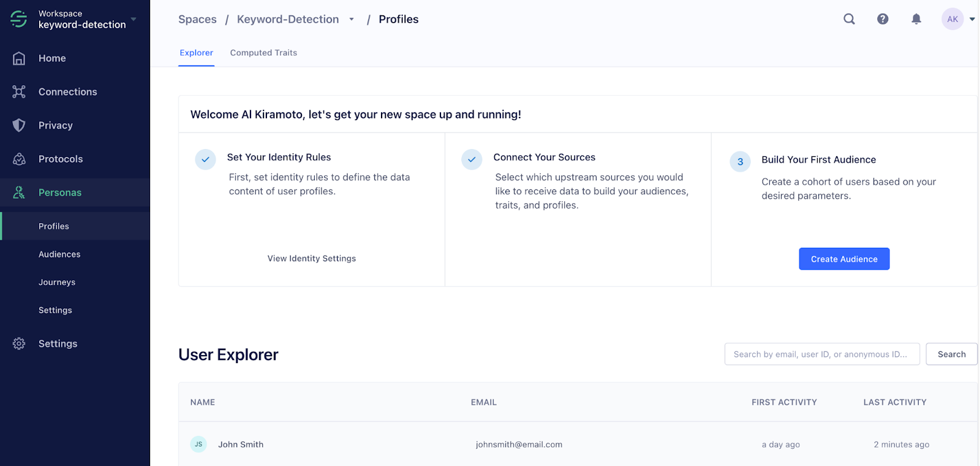Click the Create Audience button
Screen dimensions: 980x466
(x=844, y=259)
